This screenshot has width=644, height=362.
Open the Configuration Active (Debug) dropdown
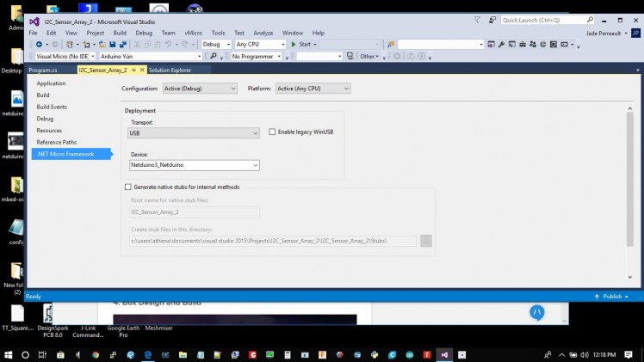pyautogui.click(x=200, y=89)
